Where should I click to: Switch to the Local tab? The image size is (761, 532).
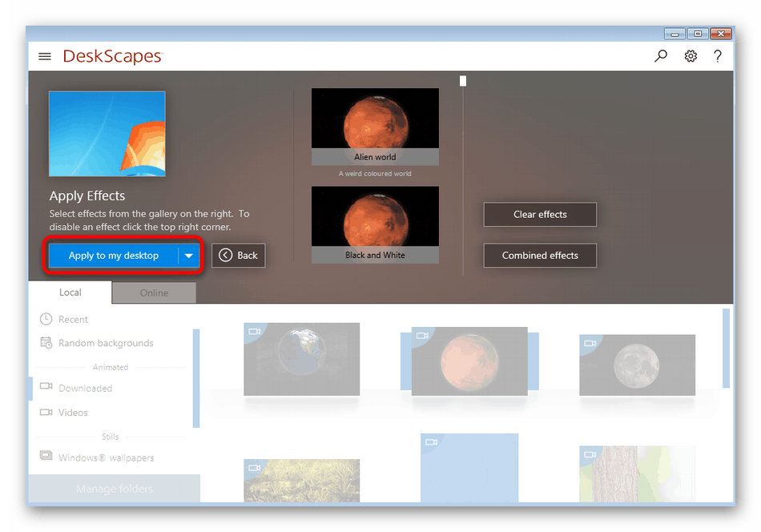pyautogui.click(x=70, y=292)
